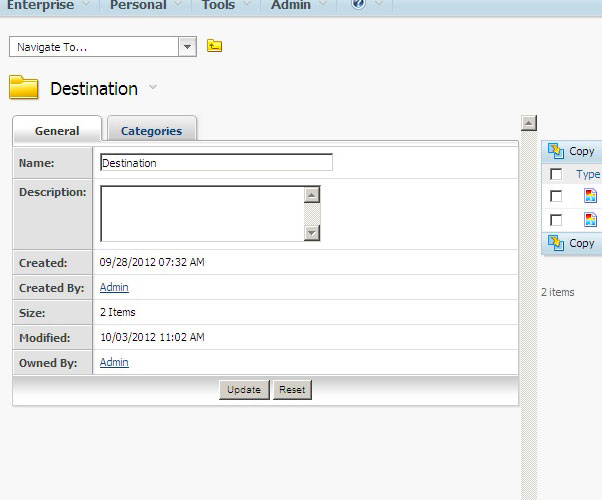602x500 pixels.
Task: Click the panel scrollbar up arrow
Action: [x=529, y=123]
